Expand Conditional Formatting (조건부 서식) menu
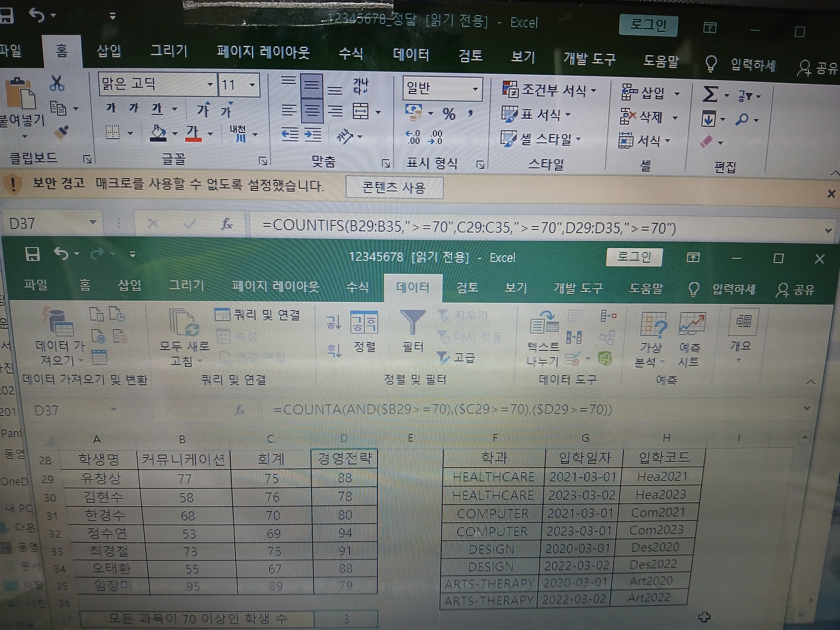 [x=549, y=90]
